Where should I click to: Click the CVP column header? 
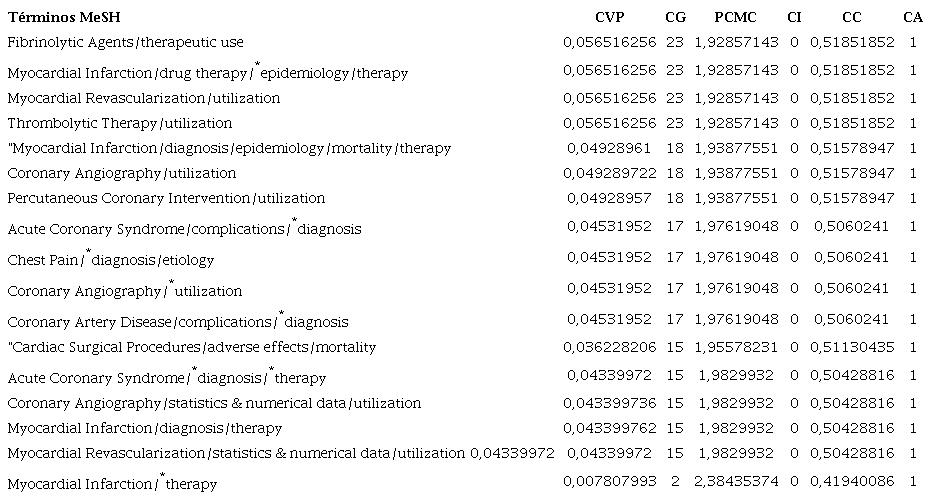(609, 18)
